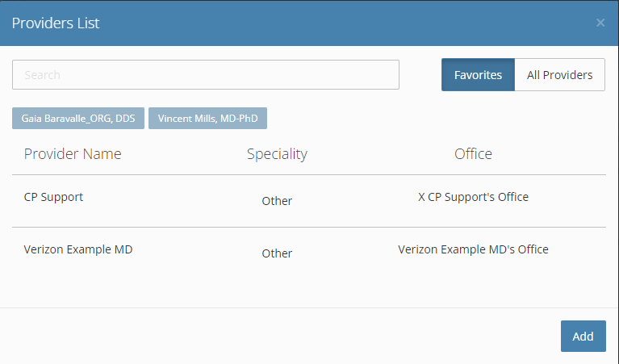This screenshot has width=619, height=364.
Task: Select the CP Support provider row
Action: pos(309,201)
